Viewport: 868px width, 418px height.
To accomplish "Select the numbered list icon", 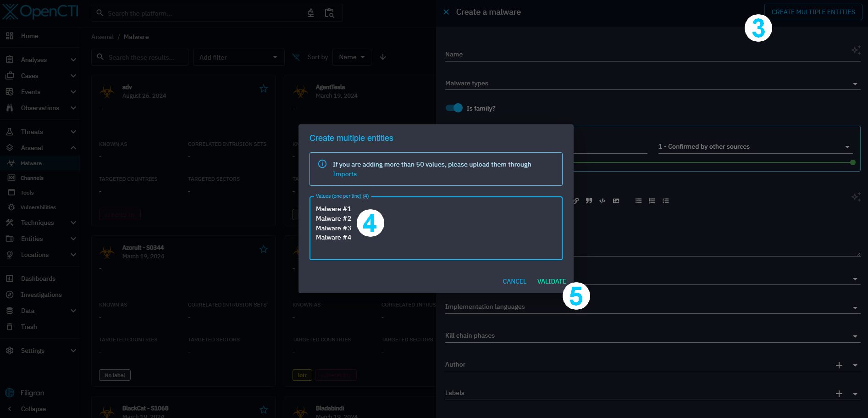I will (652, 201).
